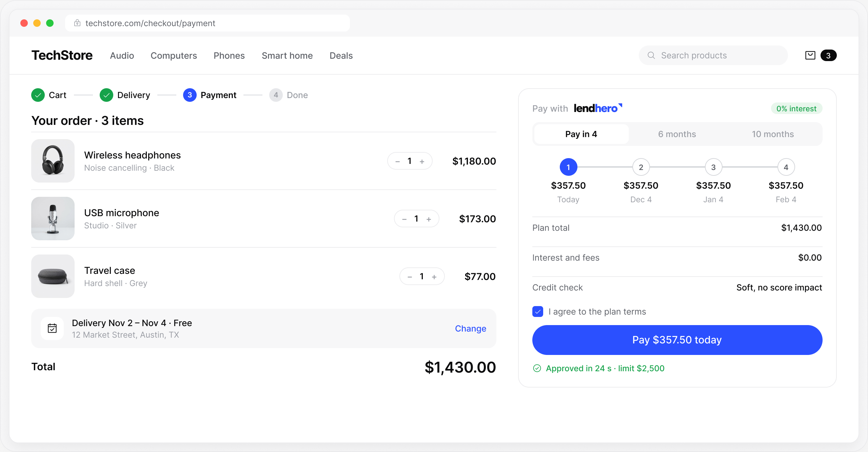
Task: Click the lendhero logo
Action: tap(598, 108)
